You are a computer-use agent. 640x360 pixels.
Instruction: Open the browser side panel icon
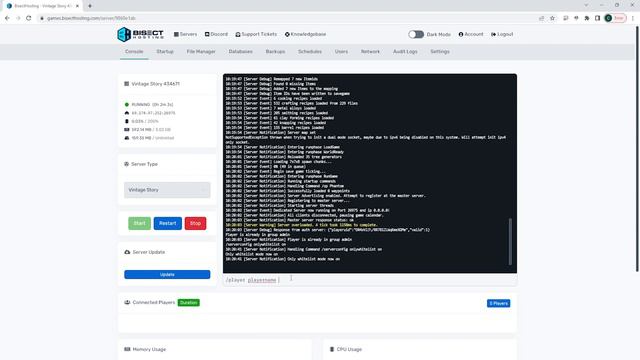click(598, 18)
